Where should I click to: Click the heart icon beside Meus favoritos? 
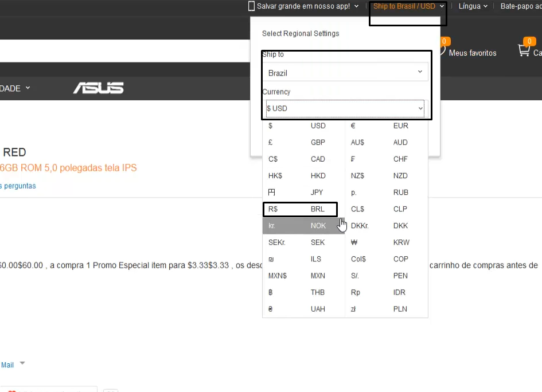(x=442, y=50)
